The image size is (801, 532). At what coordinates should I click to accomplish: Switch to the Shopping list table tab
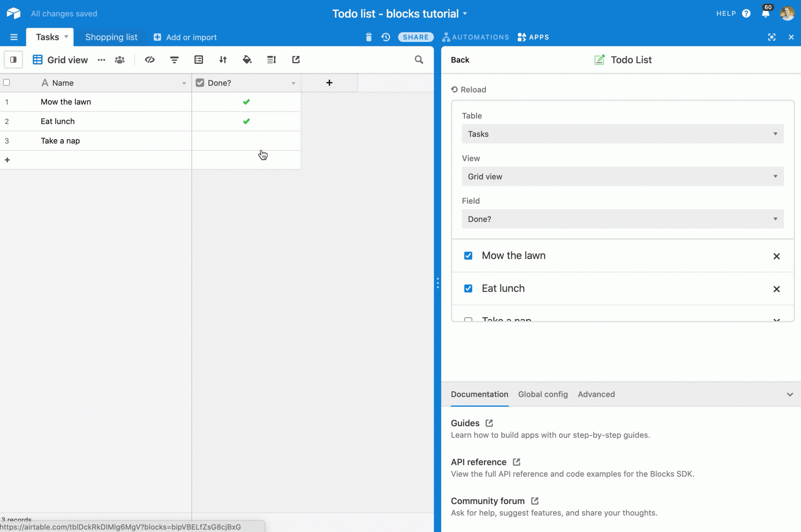(111, 37)
